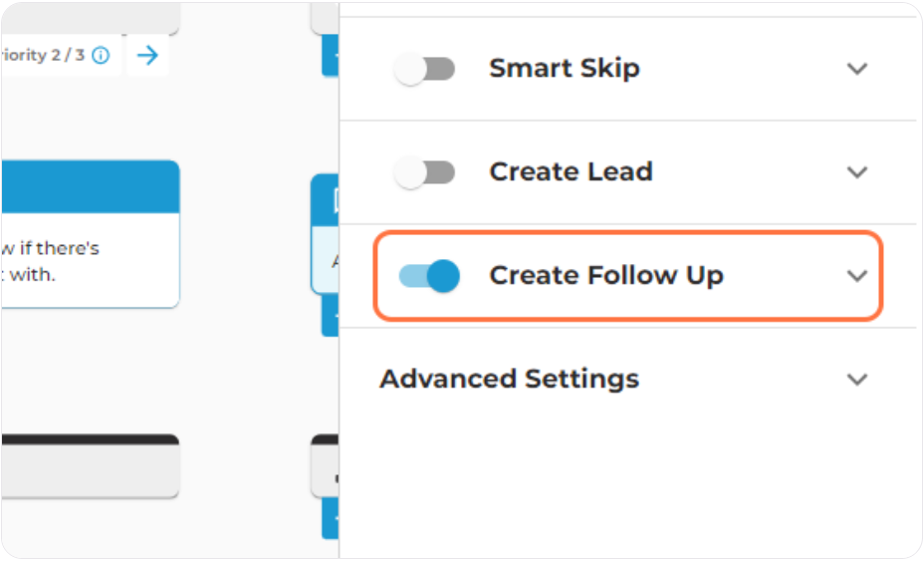Select the dark-header card at the bottom left

click(x=91, y=466)
